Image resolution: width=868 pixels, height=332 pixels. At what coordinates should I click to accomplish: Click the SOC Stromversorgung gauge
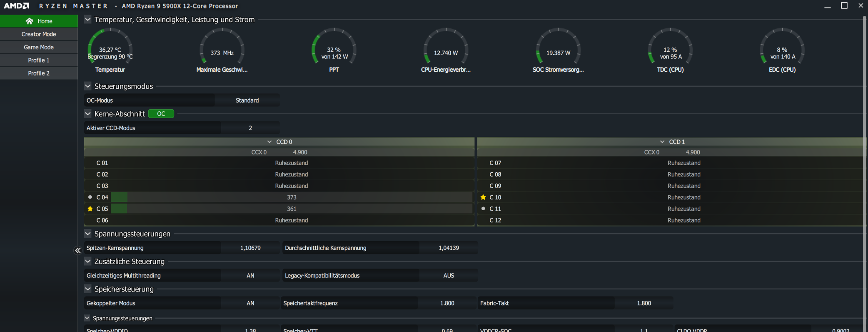coord(558,50)
